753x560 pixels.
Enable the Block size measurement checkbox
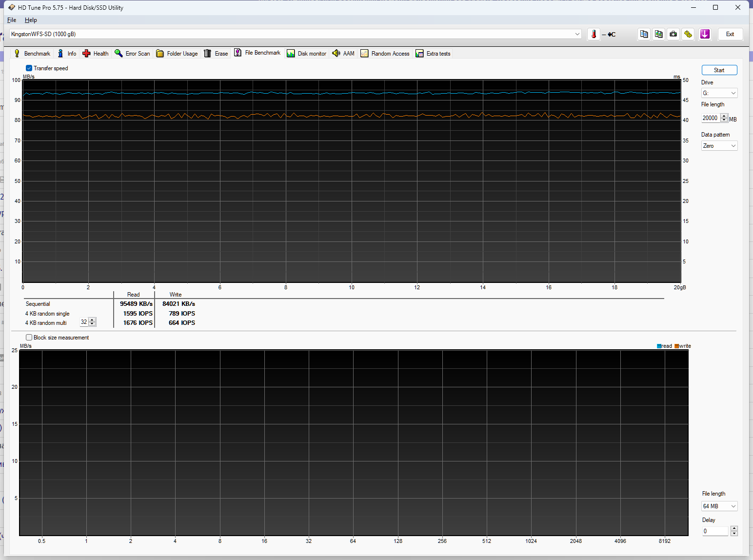29,338
